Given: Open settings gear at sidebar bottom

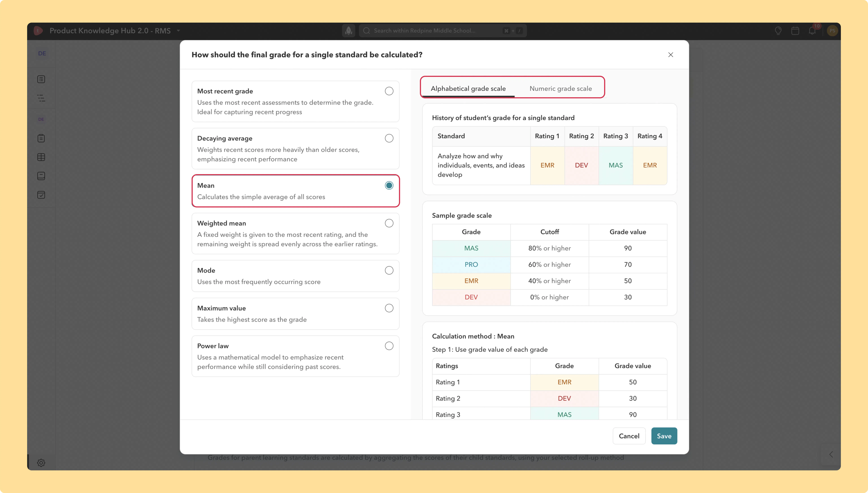Looking at the screenshot, I should point(41,463).
